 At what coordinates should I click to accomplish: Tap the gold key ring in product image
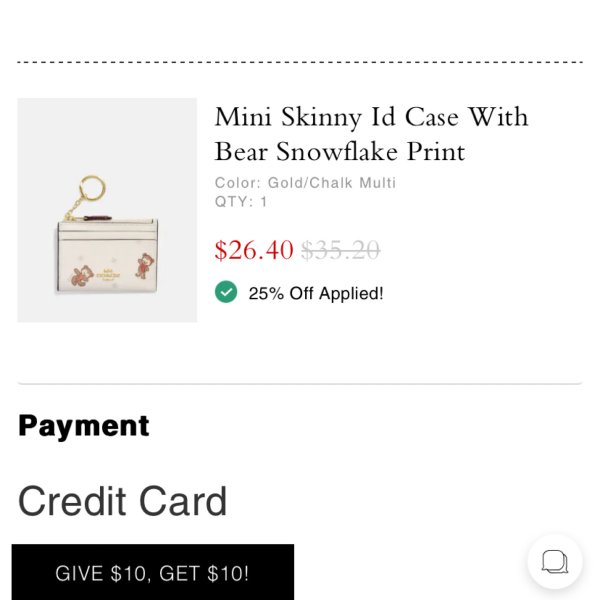92,187
